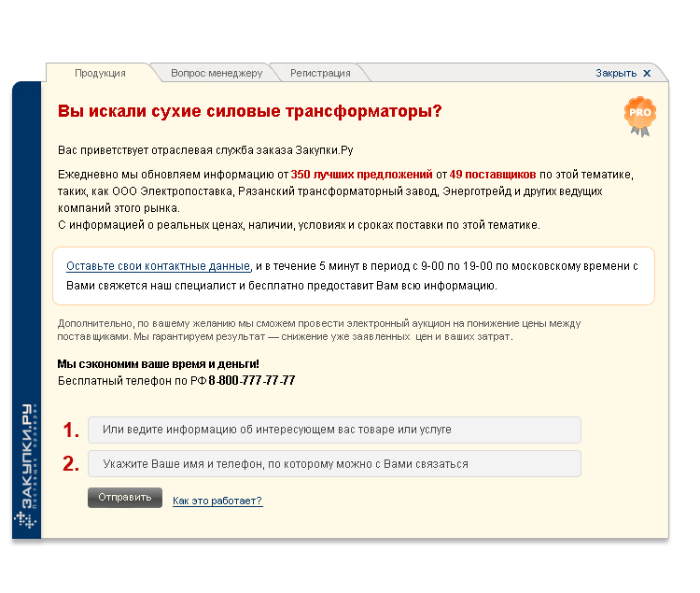Viewport: 700px width, 593px height.
Task: Click the red step number 2 marker
Action: pyautogui.click(x=71, y=464)
